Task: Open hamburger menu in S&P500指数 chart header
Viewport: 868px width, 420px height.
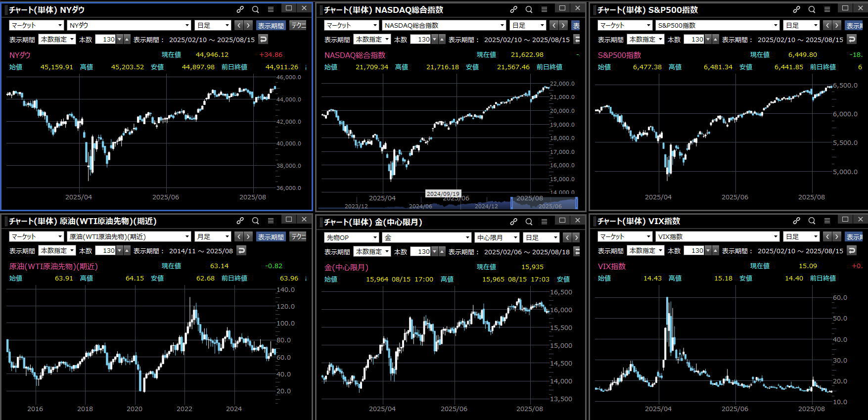Action: (827, 9)
